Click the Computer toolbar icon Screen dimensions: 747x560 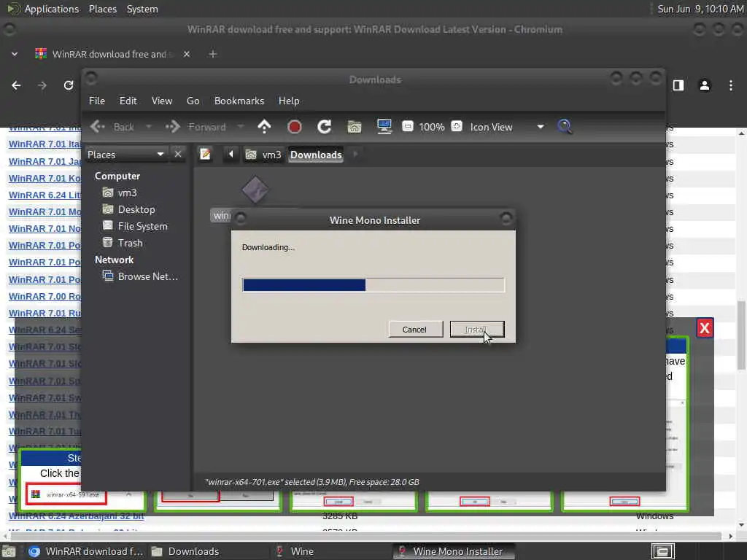384,127
